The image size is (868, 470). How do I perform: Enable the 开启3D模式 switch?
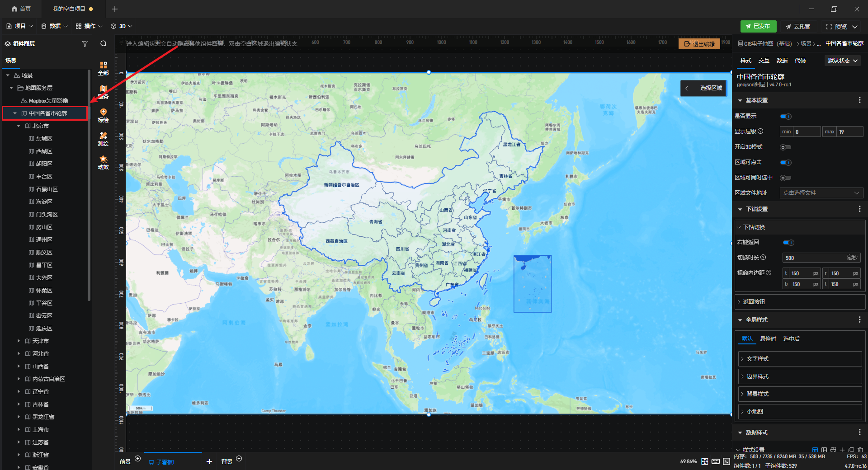coord(786,147)
